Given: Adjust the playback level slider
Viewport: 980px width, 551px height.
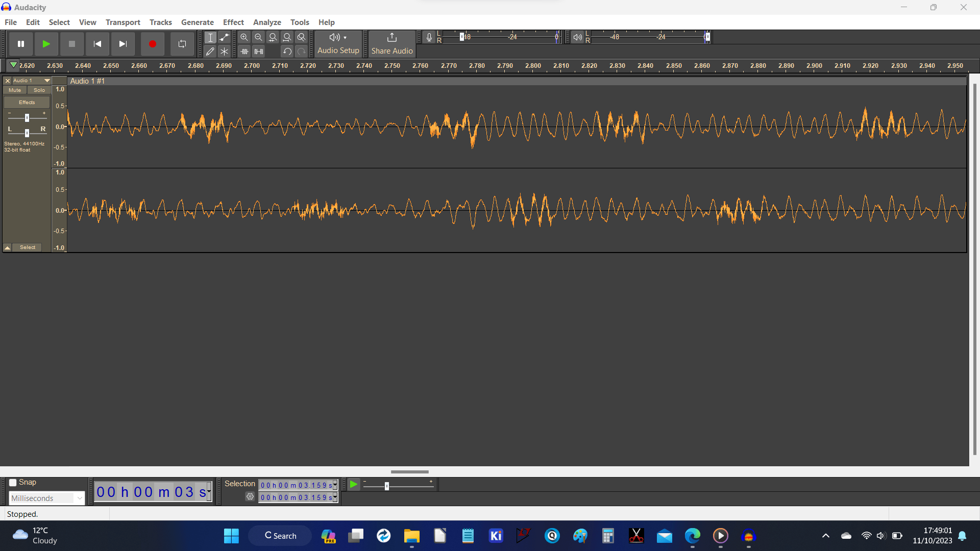Looking at the screenshot, I should (x=707, y=37).
